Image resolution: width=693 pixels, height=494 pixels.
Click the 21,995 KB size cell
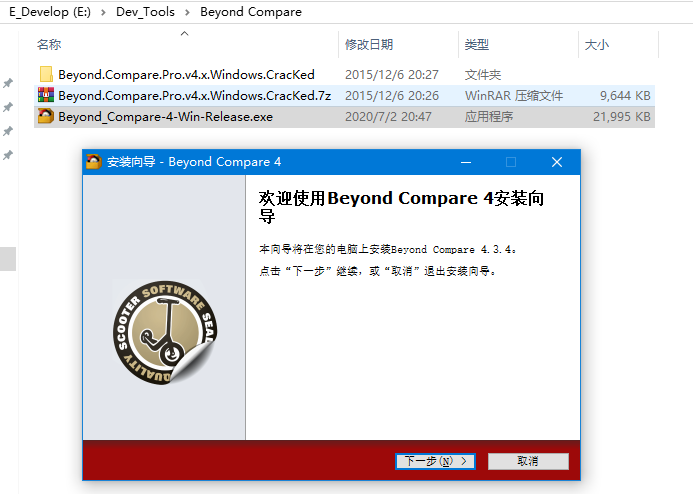click(x=621, y=117)
